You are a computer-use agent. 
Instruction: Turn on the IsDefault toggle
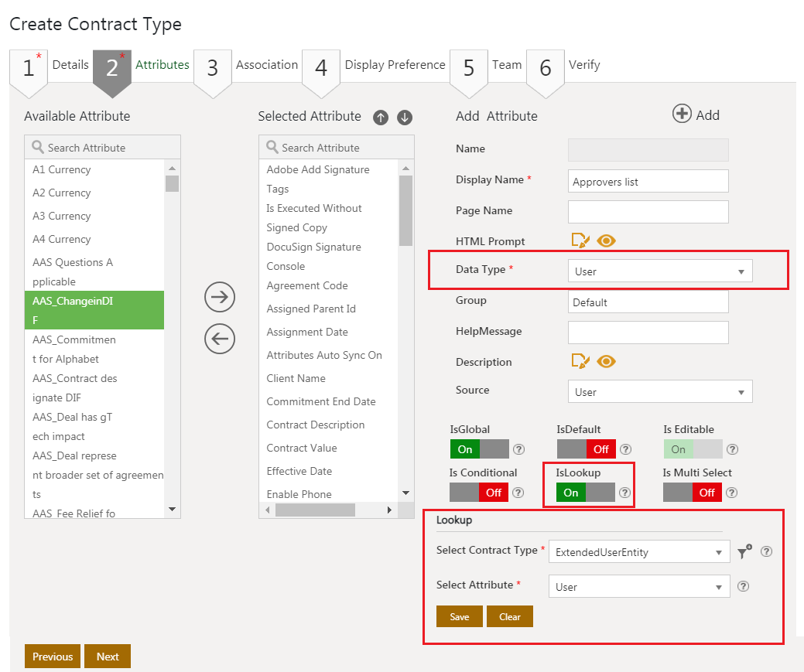(x=586, y=449)
